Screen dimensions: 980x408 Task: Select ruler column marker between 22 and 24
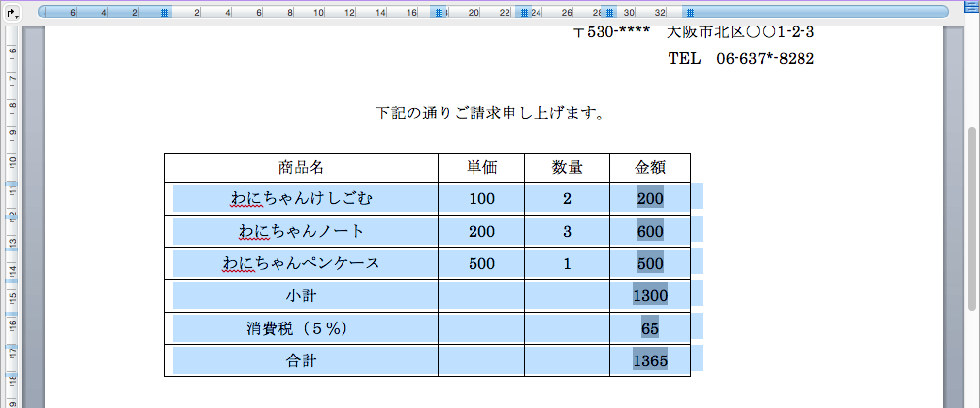point(524,12)
